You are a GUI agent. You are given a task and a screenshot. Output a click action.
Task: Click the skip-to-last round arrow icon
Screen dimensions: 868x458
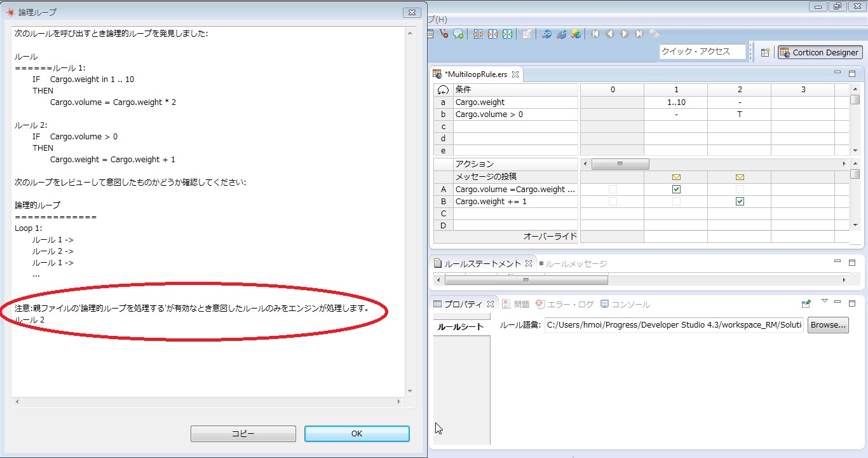[639, 34]
